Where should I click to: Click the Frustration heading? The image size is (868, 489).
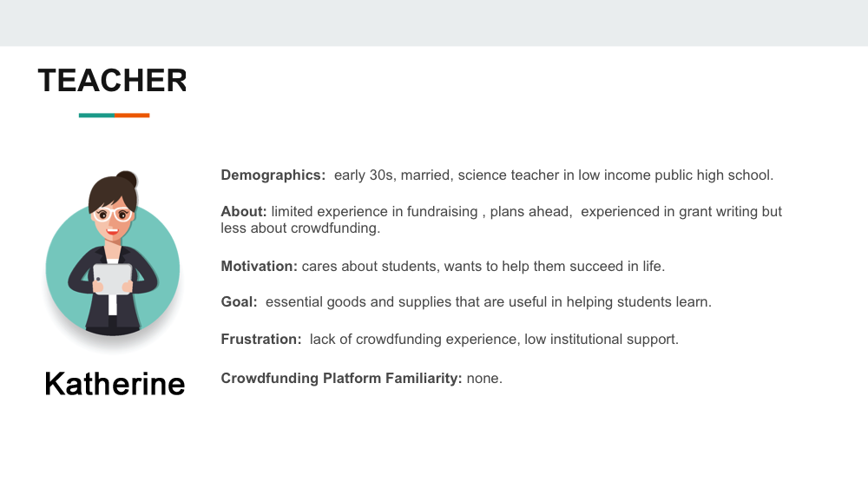[260, 340]
